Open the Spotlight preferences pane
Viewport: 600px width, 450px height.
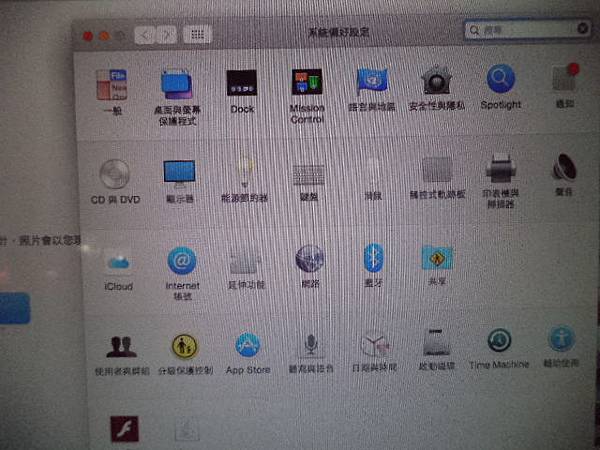click(x=501, y=78)
